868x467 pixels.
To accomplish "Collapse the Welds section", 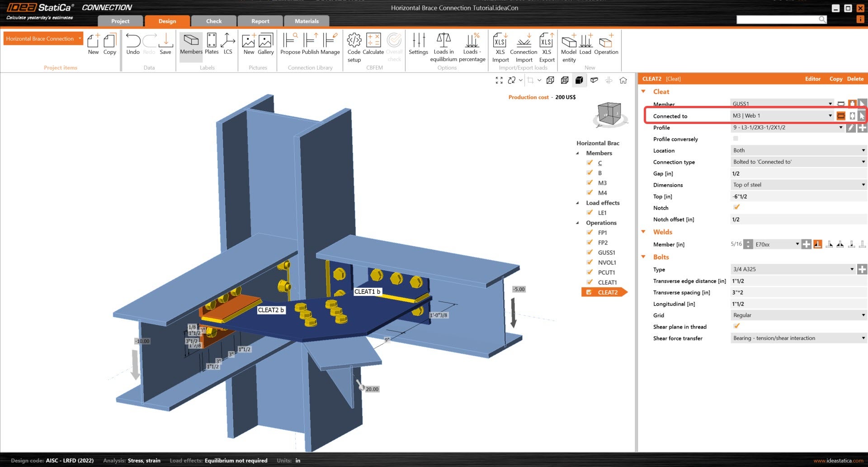I will (643, 232).
